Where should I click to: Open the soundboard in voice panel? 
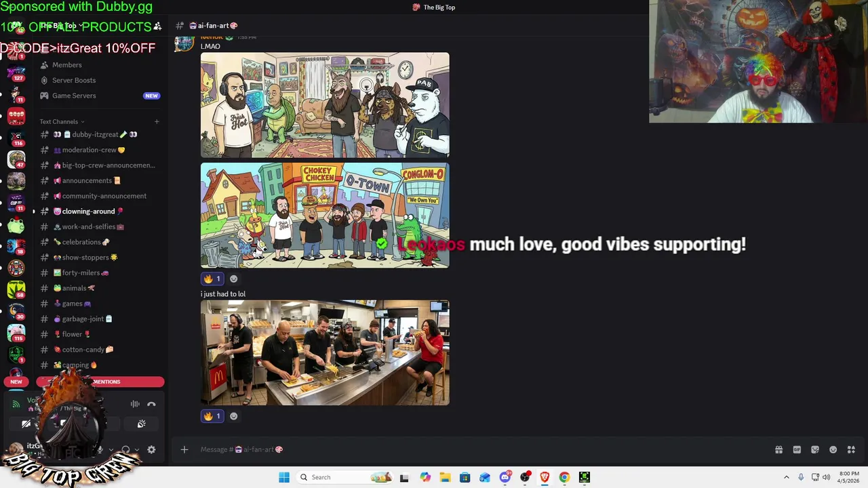[x=141, y=424]
